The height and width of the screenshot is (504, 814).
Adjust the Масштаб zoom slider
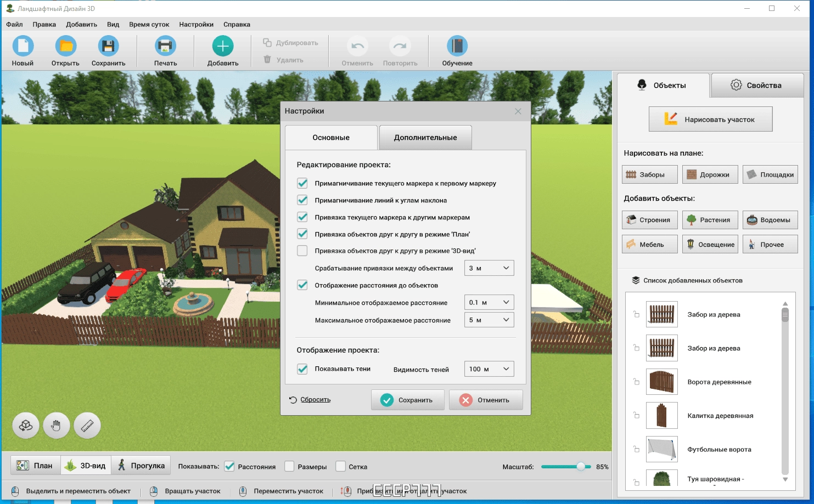(581, 467)
